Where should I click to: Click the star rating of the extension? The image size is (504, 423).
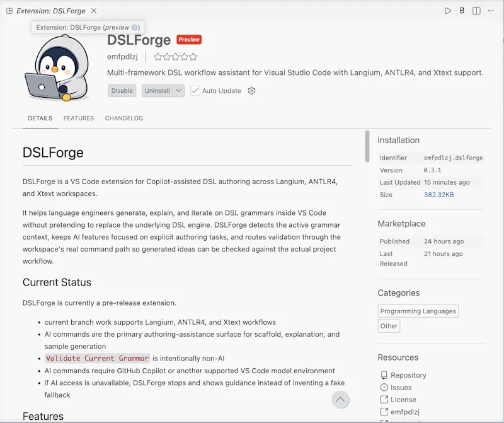point(175,57)
